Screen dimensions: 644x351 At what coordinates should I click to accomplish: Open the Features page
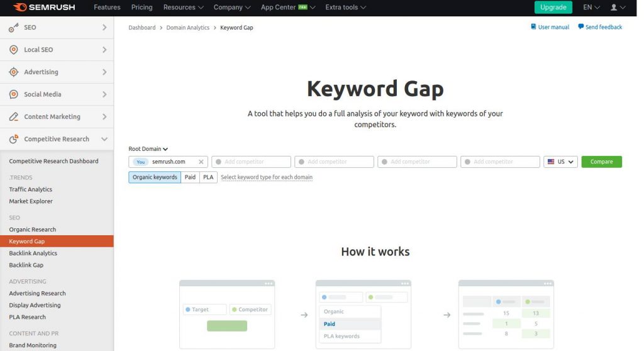(x=107, y=8)
